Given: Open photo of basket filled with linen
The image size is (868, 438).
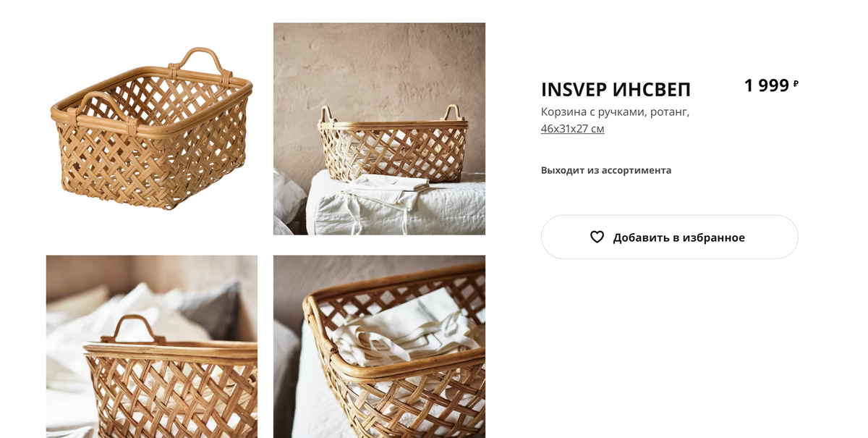Looking at the screenshot, I should pyautogui.click(x=379, y=346).
